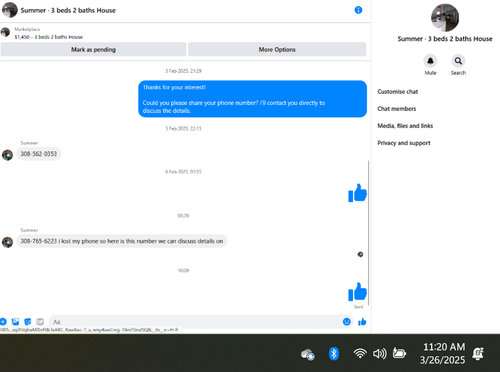The width and height of the screenshot is (500, 372).
Task: Select the message with 308-562-0353
Action: click(x=39, y=154)
